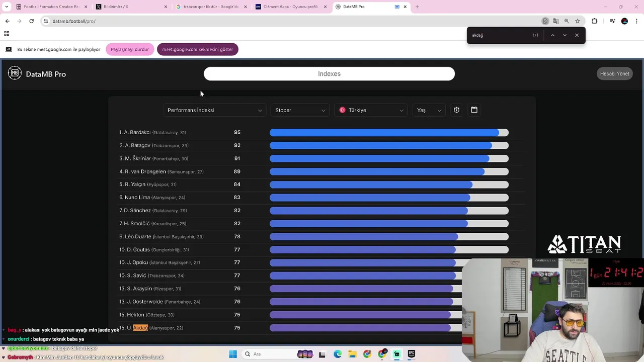Click the history clock icon beside Yaş filter
644x362 pixels.
click(x=456, y=110)
